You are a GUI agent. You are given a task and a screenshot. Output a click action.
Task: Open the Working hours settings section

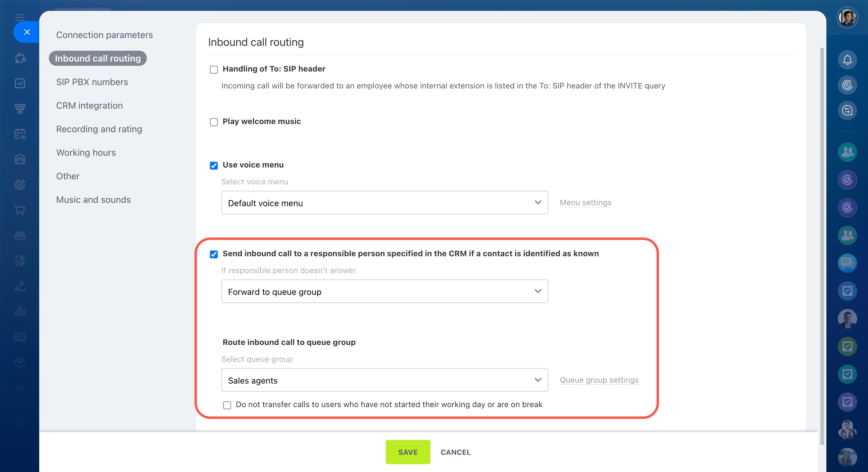(86, 153)
